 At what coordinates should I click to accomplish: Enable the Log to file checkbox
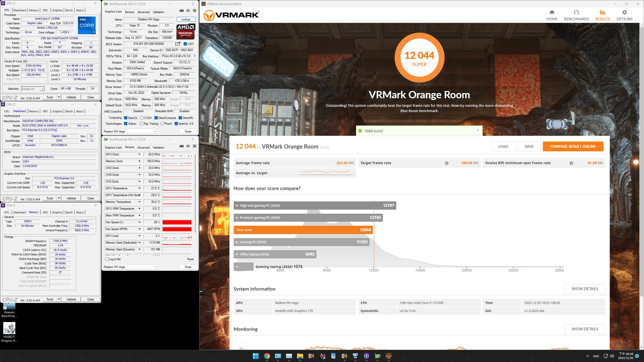pyautogui.click(x=107, y=259)
